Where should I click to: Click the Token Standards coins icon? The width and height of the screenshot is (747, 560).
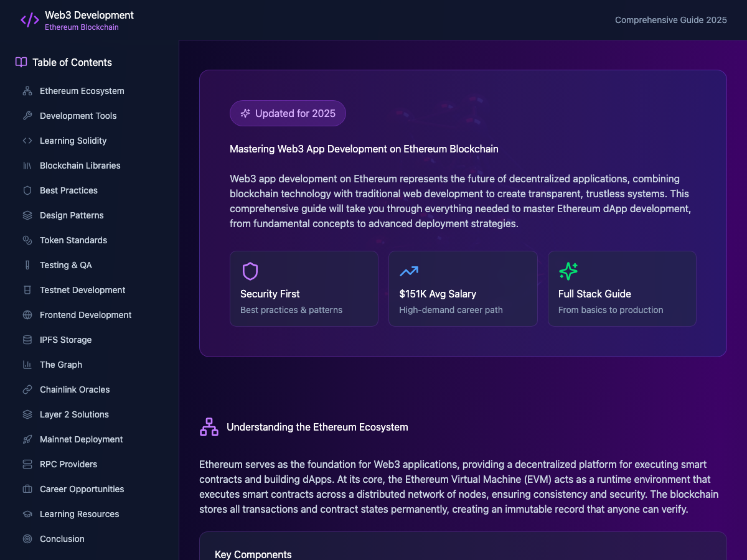[27, 240]
